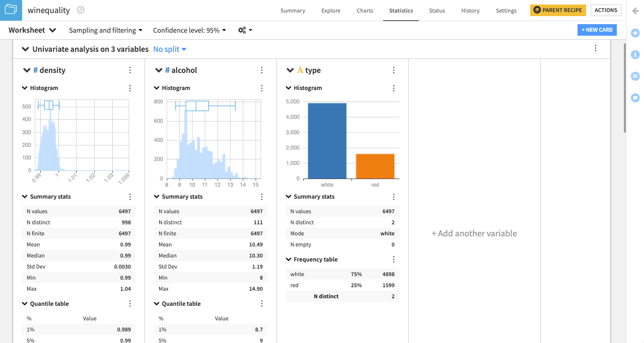Screen dimensions: 644x343
Task: Collapse the Univariate analysis section
Action: (25, 49)
